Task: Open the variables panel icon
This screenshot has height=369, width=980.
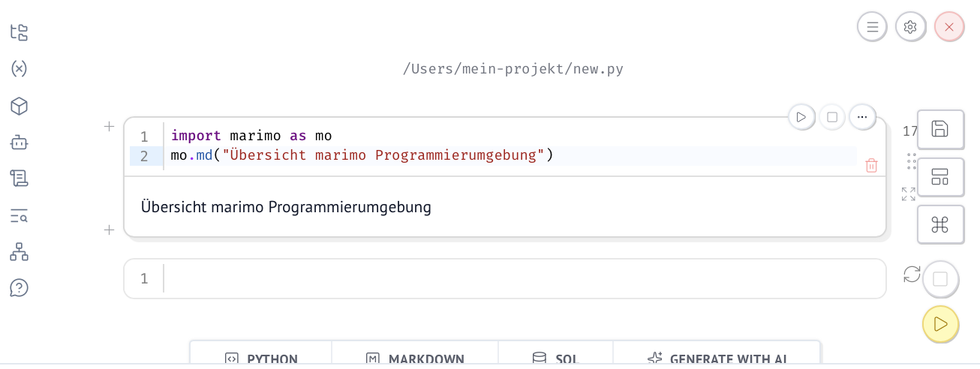Action: point(19,69)
